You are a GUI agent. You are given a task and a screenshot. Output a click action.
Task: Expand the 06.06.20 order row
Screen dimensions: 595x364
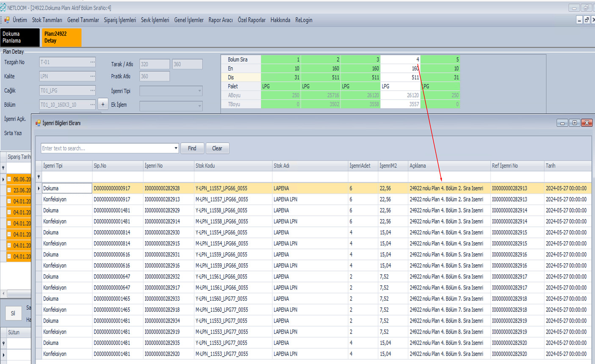coord(9,179)
